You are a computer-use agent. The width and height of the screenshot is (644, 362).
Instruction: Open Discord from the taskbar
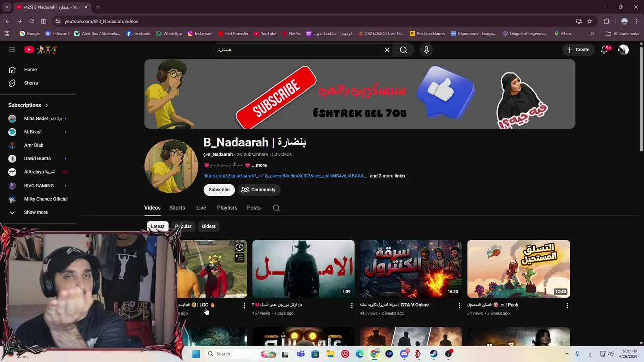(404, 354)
